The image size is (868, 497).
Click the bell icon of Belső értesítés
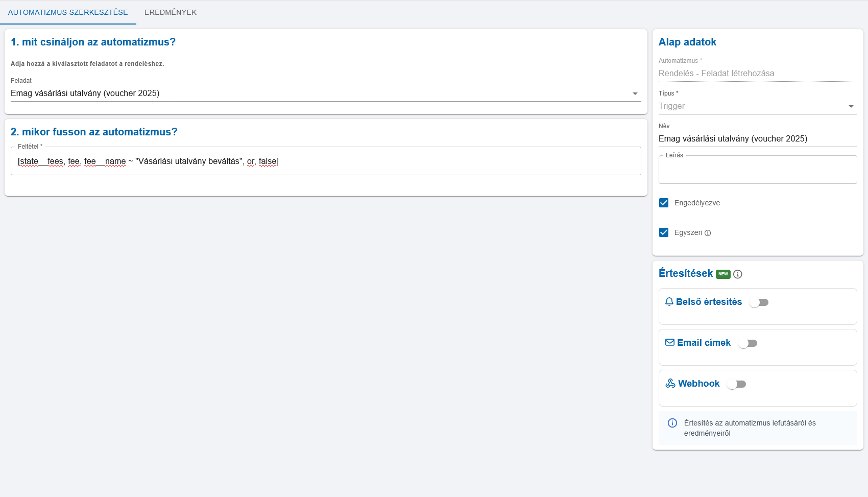(669, 302)
